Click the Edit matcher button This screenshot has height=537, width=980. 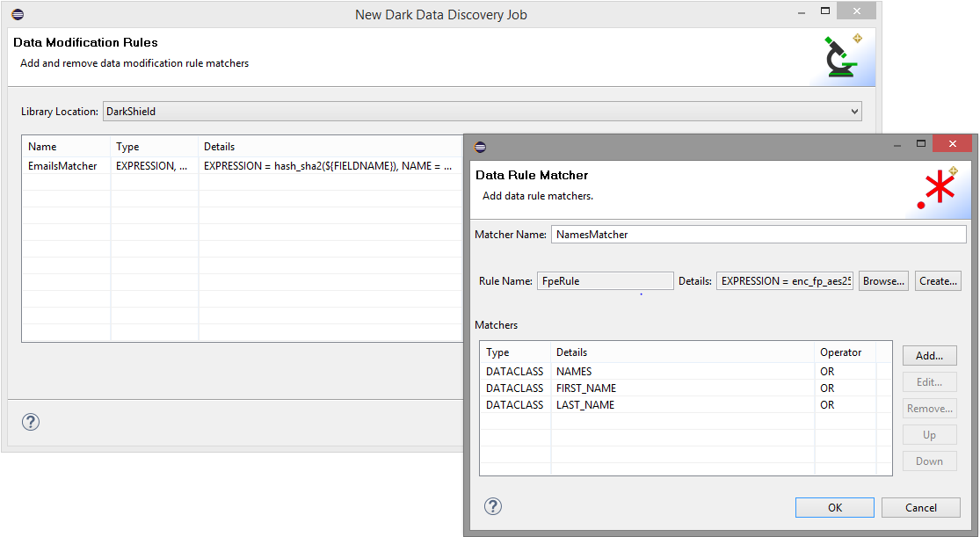(929, 381)
